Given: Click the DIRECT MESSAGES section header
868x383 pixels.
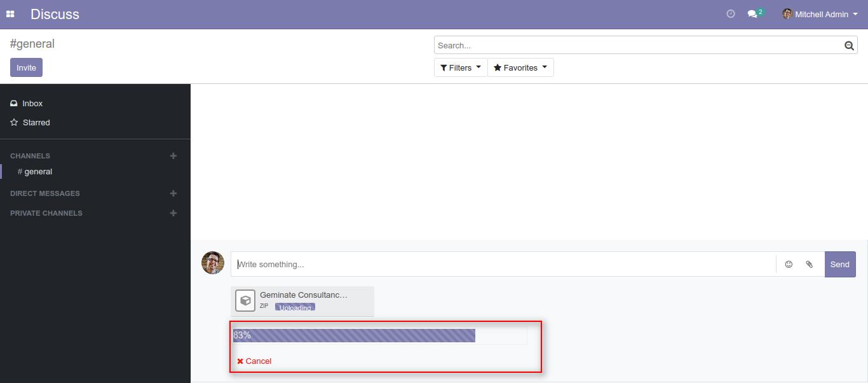Looking at the screenshot, I should pyautogui.click(x=45, y=193).
